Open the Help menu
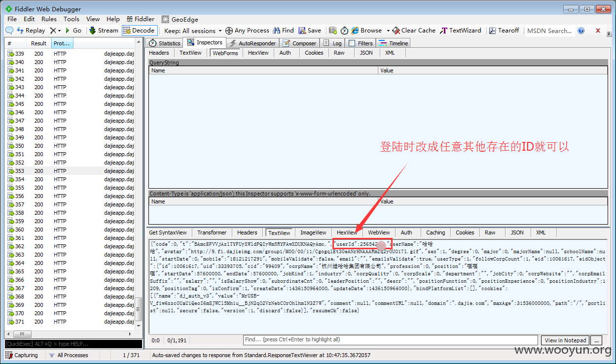The width and height of the screenshot is (616, 364). (x=113, y=19)
